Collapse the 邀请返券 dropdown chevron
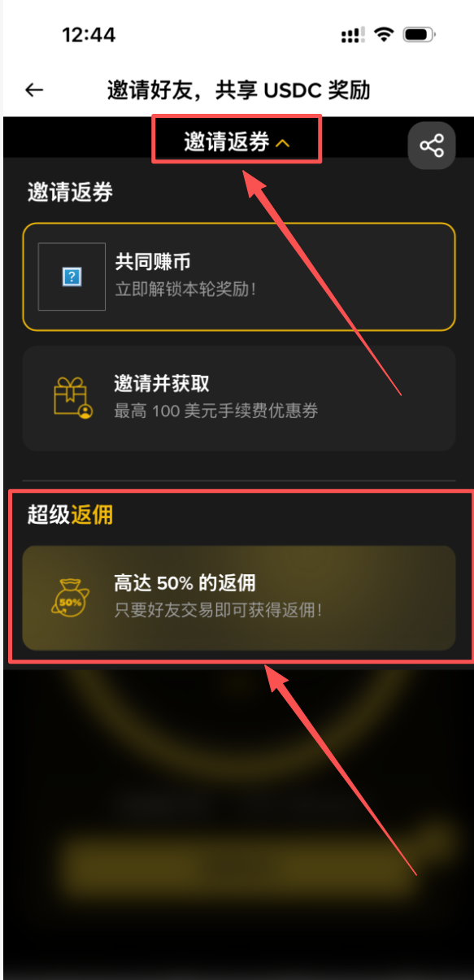The image size is (474, 980). click(x=282, y=143)
